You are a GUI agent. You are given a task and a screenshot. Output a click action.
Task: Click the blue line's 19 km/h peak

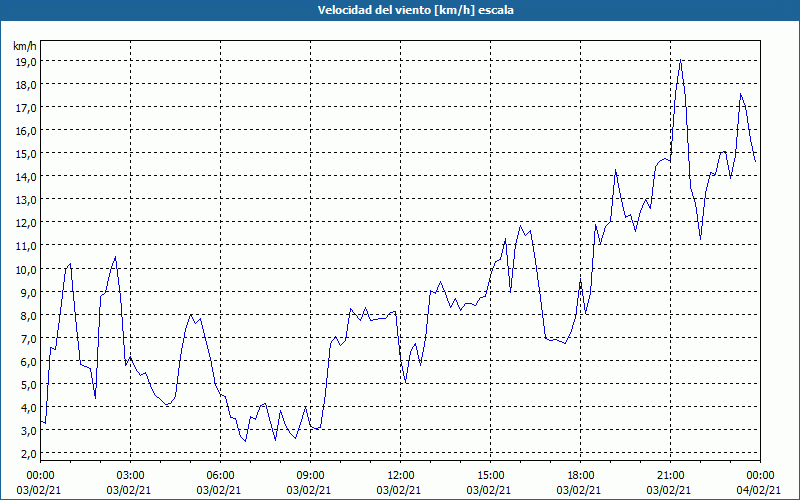pyautogui.click(x=681, y=61)
